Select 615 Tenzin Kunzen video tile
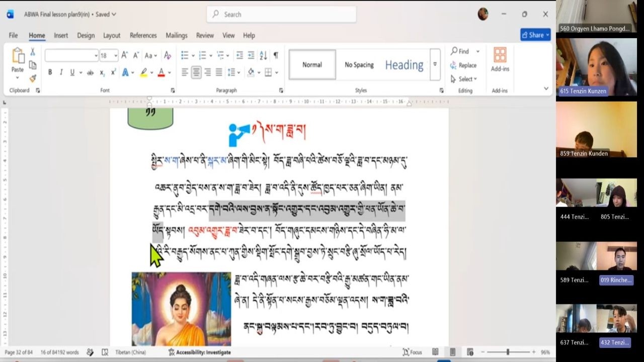 point(596,67)
